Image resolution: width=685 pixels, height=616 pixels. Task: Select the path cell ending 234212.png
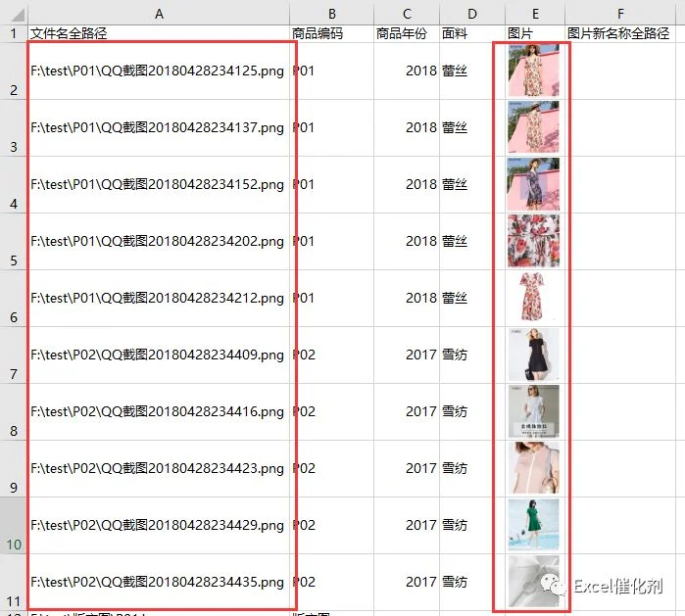coord(159,298)
